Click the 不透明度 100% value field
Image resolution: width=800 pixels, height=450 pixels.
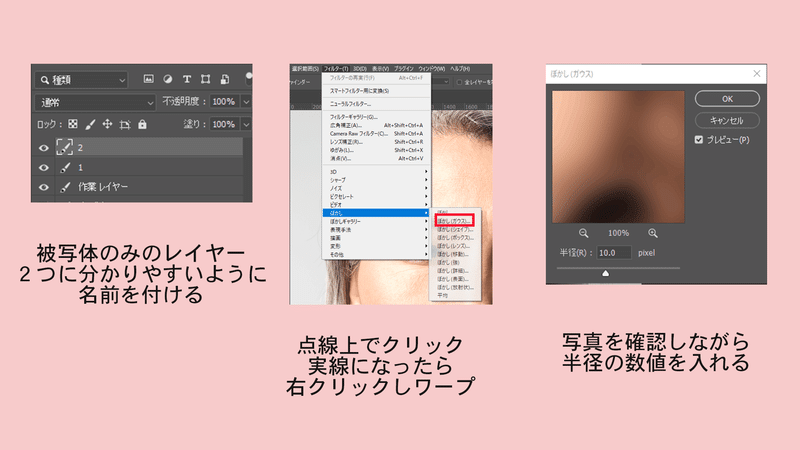coord(224,102)
